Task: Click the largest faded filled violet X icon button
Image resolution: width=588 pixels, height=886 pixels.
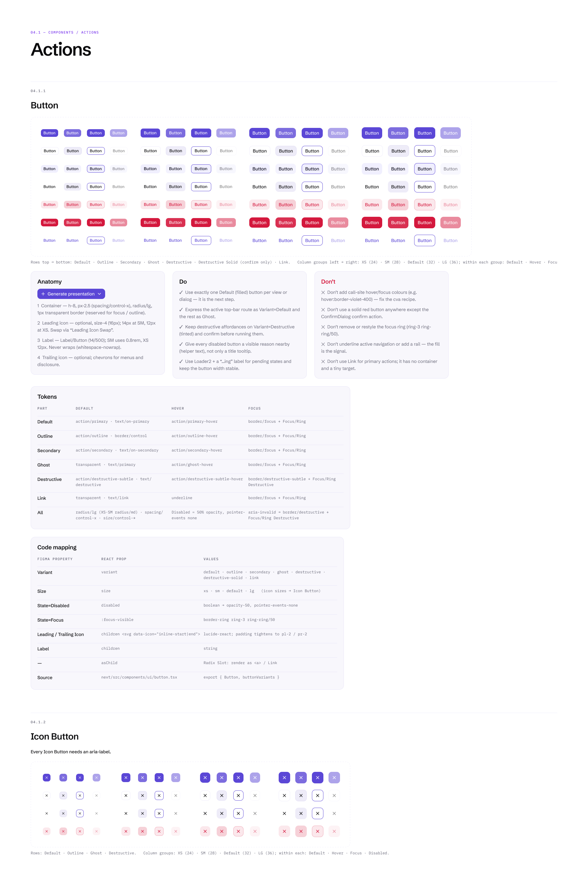Action: pyautogui.click(x=334, y=778)
